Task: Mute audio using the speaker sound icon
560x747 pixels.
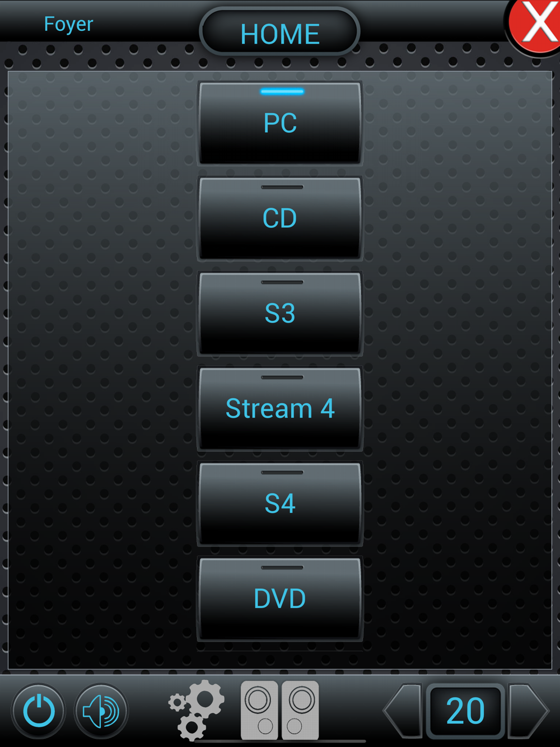Action: [x=101, y=711]
